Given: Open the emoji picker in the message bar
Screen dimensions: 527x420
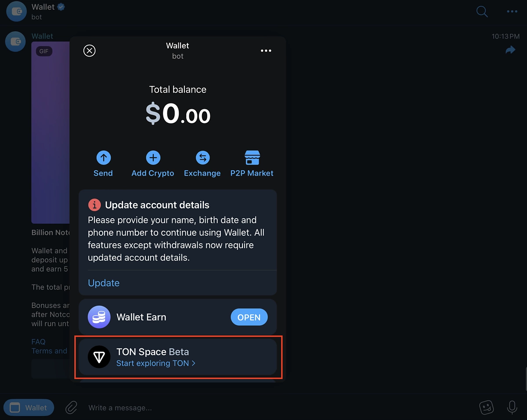Looking at the screenshot, I should tap(487, 407).
